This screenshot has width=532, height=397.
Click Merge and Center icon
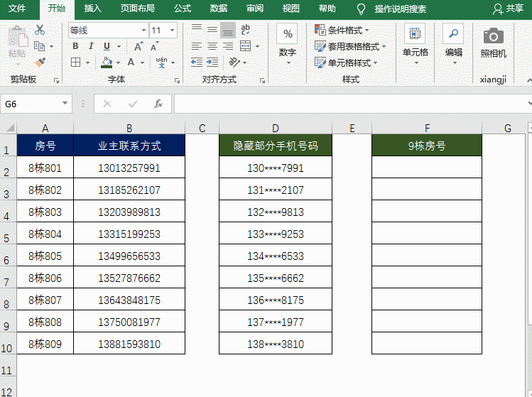[245, 46]
